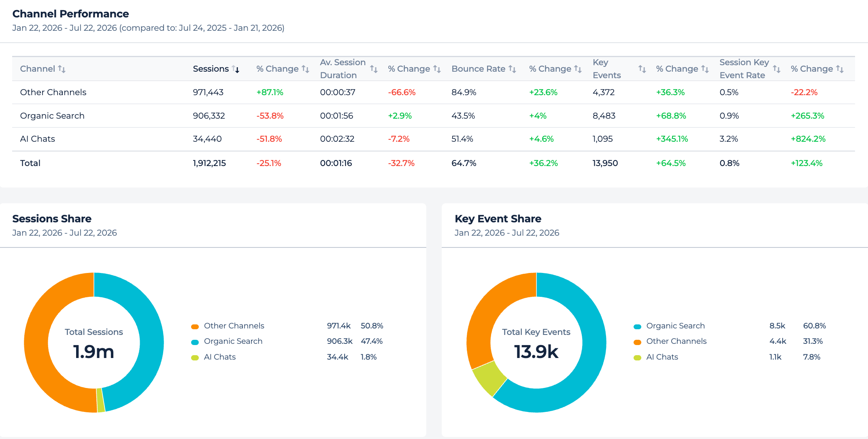This screenshot has height=439, width=868.
Task: Click sort icon of % Change following Bounce Rate
Action: coord(578,69)
